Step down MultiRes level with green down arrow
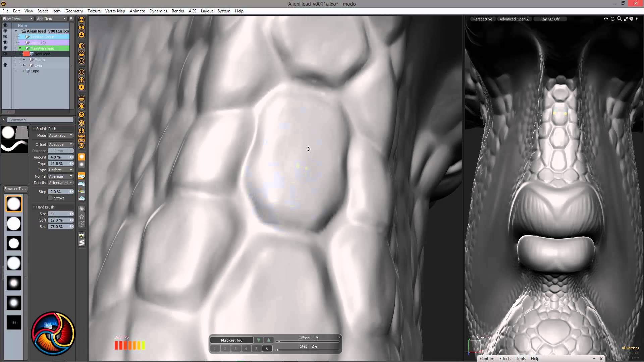 (x=258, y=340)
